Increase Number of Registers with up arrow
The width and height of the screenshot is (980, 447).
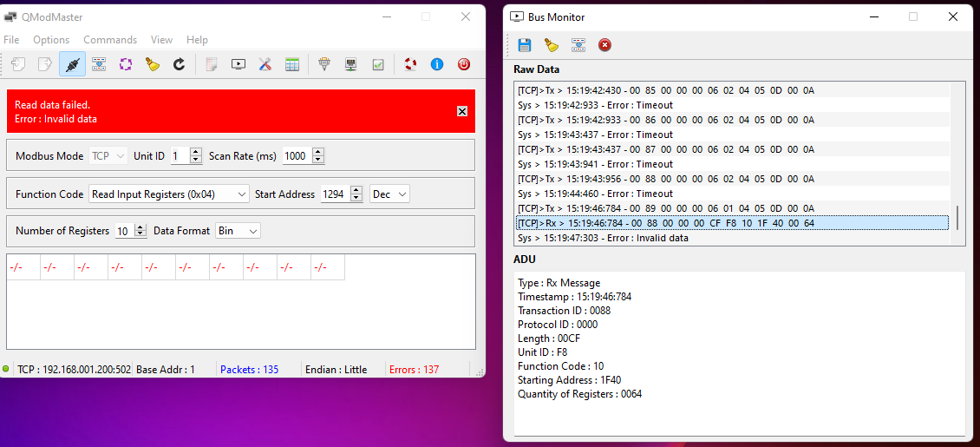point(140,227)
